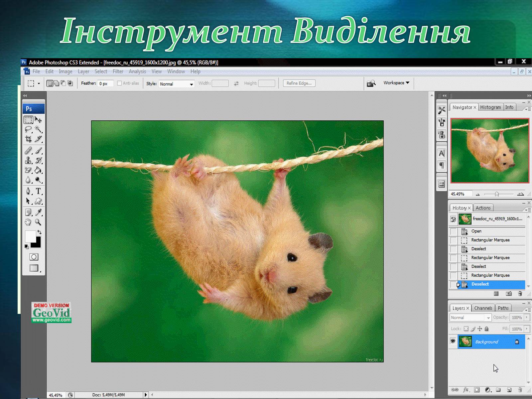Select the Paint Bucket tool
The width and height of the screenshot is (532, 399).
coord(39,170)
